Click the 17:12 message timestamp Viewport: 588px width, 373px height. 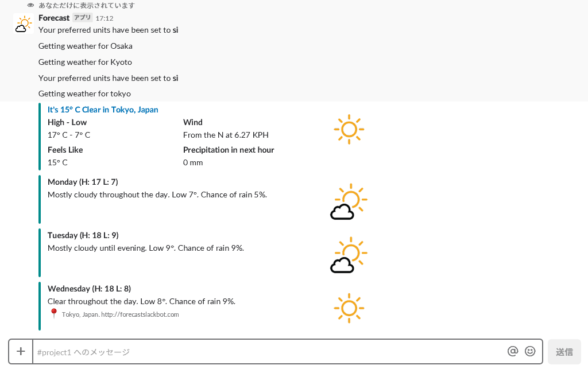click(105, 18)
